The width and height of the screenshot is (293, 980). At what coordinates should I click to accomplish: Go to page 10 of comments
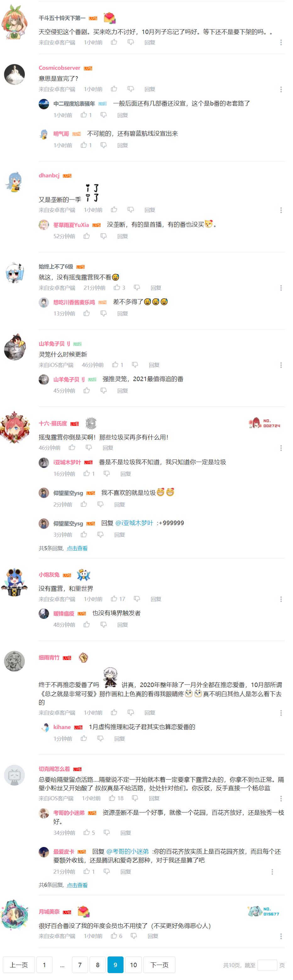tap(133, 965)
